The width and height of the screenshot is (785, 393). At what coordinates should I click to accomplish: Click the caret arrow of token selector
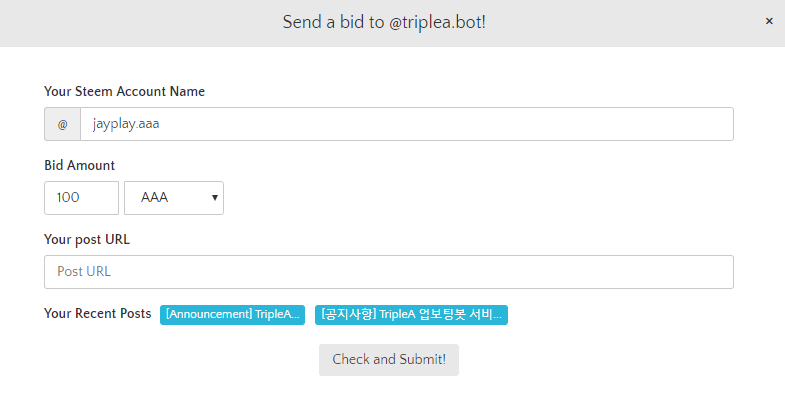(x=215, y=198)
